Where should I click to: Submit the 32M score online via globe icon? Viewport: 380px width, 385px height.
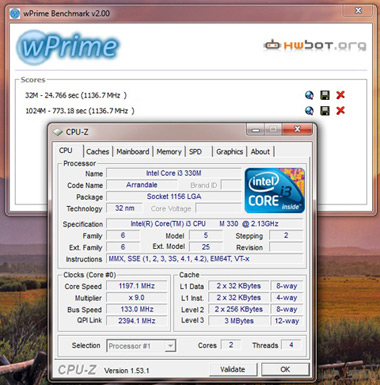[x=309, y=95]
